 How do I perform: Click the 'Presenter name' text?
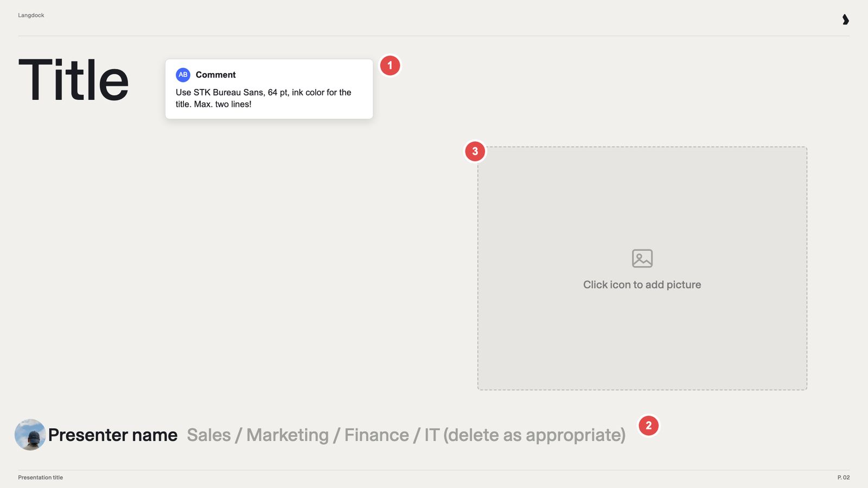[x=113, y=435]
